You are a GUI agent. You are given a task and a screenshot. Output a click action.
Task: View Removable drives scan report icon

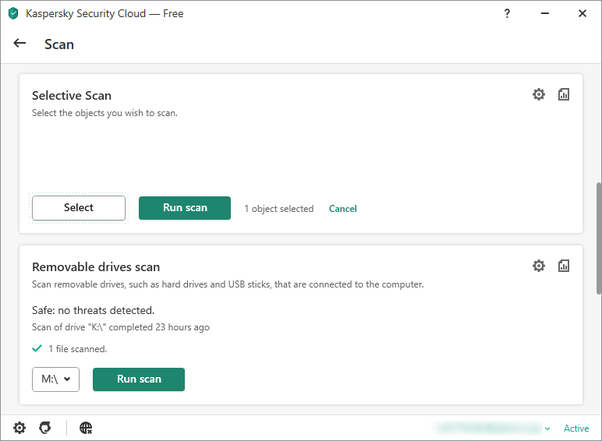pyautogui.click(x=563, y=266)
